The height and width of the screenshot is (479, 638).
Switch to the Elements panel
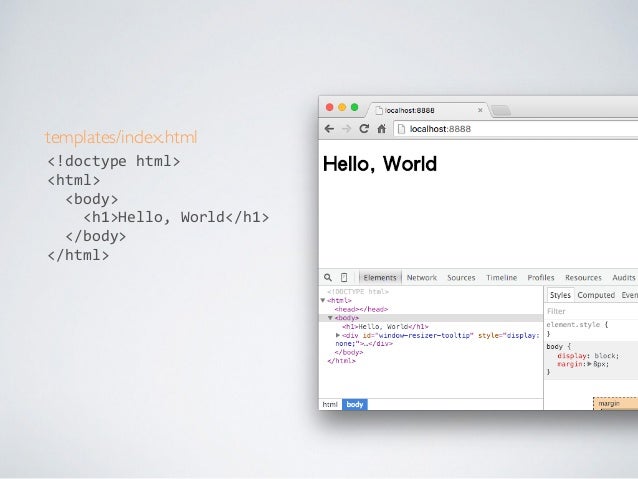click(x=380, y=278)
